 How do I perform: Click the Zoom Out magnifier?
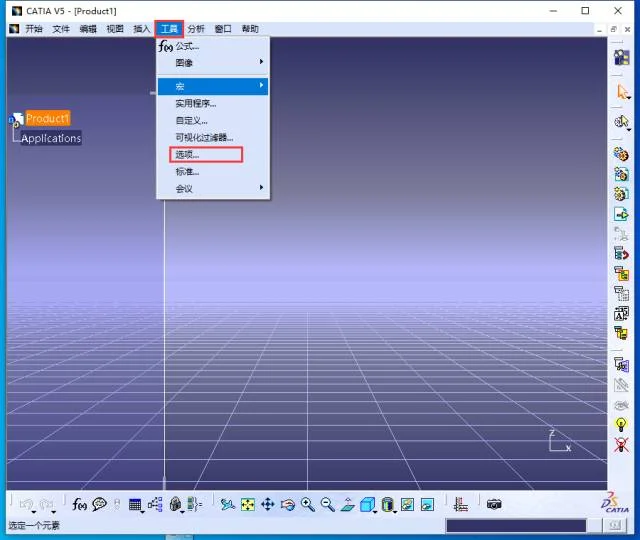coord(328,504)
